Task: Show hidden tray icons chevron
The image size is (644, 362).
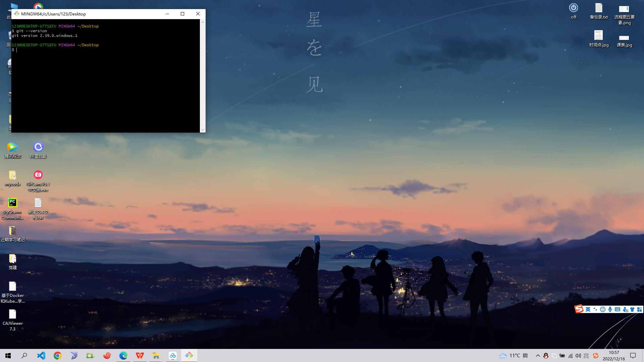Action: (x=538, y=356)
